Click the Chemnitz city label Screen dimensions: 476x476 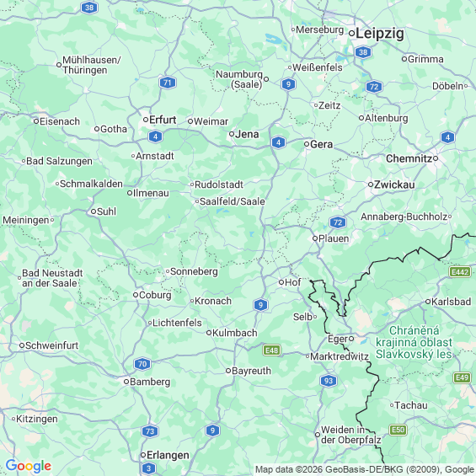409,158
